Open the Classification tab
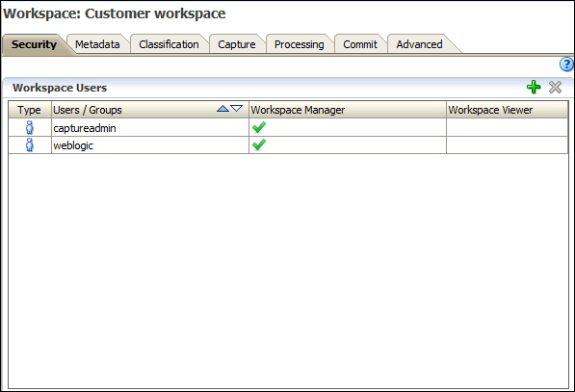 pyautogui.click(x=170, y=44)
